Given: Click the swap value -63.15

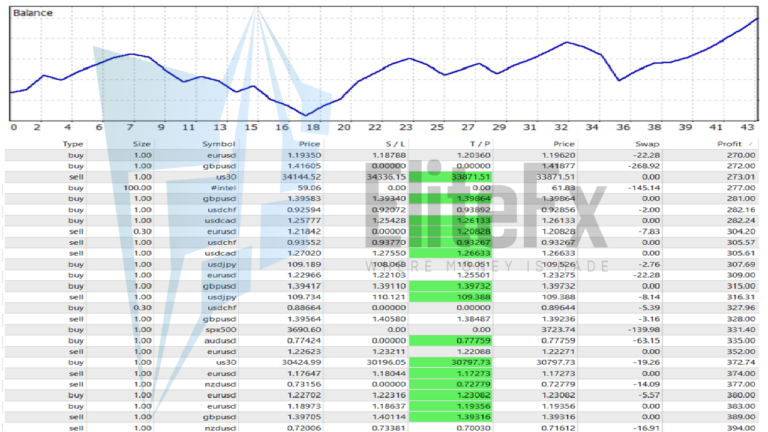Looking at the screenshot, I should 646,341.
